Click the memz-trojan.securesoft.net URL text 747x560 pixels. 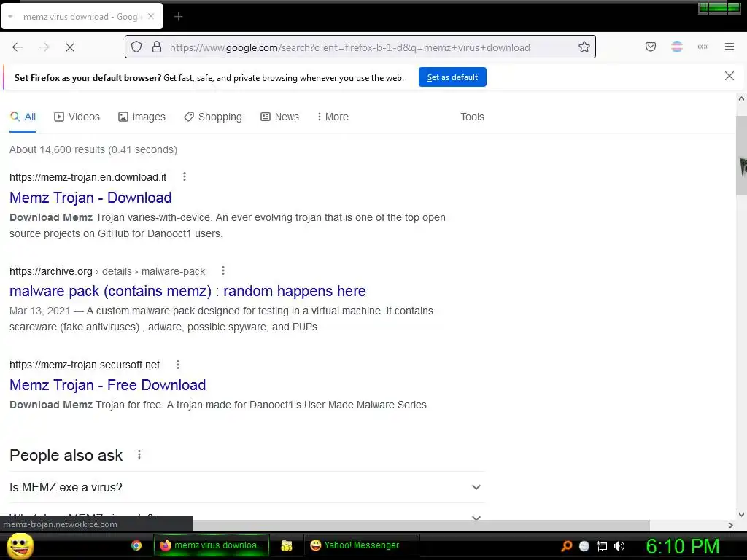[85, 365]
